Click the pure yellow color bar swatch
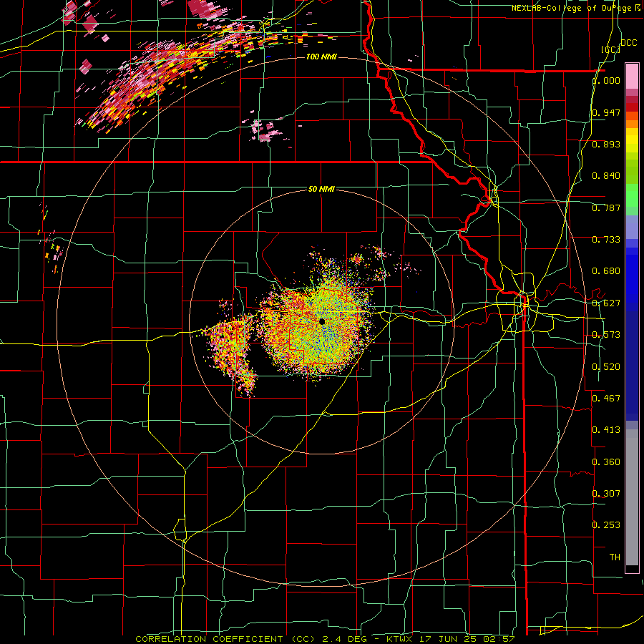Image resolution: width=644 pixels, height=644 pixels. click(x=632, y=140)
